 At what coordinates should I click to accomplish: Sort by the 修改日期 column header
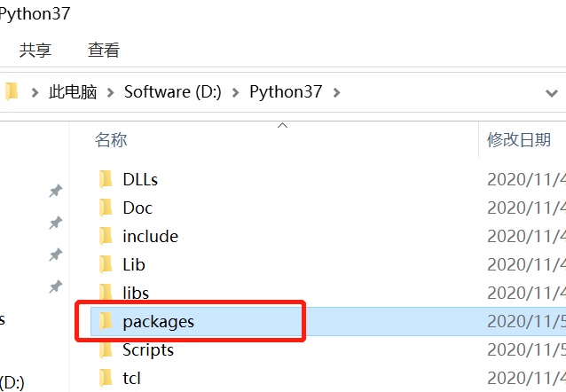519,140
